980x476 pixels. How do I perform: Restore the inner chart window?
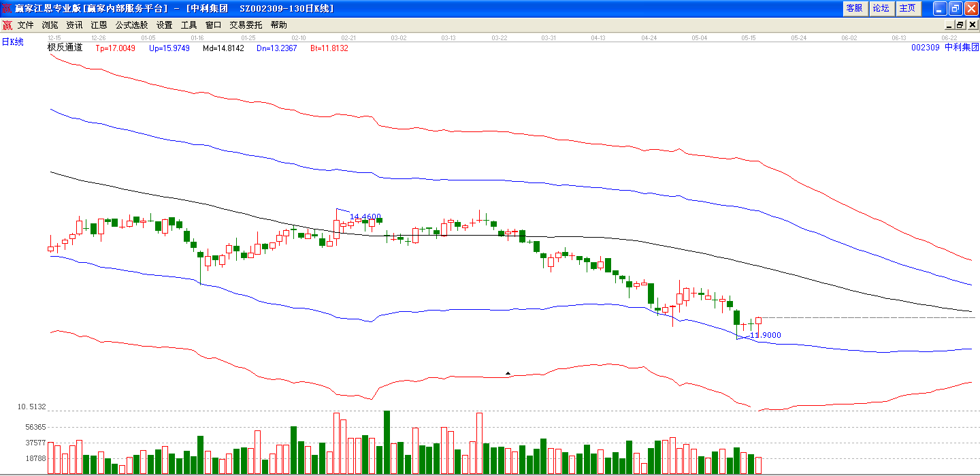point(960,25)
